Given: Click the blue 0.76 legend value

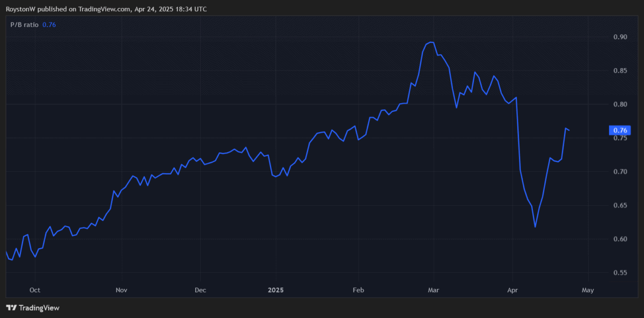Looking at the screenshot, I should [x=49, y=25].
